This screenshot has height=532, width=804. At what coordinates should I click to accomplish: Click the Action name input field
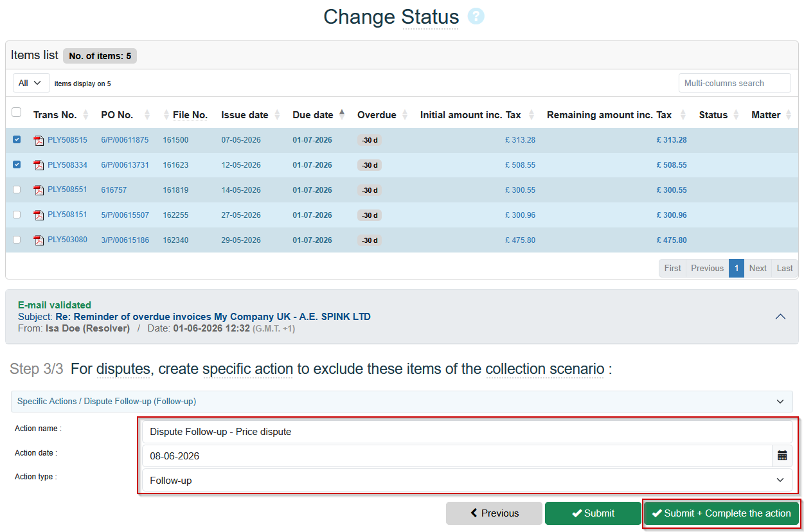pyautogui.click(x=467, y=432)
